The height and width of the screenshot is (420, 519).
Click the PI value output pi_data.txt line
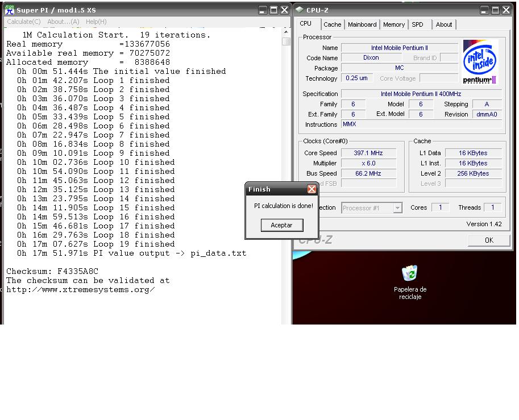click(x=132, y=253)
